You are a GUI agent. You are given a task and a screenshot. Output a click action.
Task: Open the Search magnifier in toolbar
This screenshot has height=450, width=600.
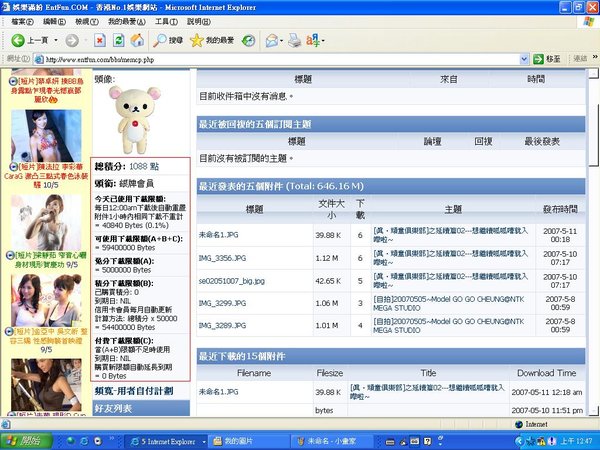[x=160, y=40]
